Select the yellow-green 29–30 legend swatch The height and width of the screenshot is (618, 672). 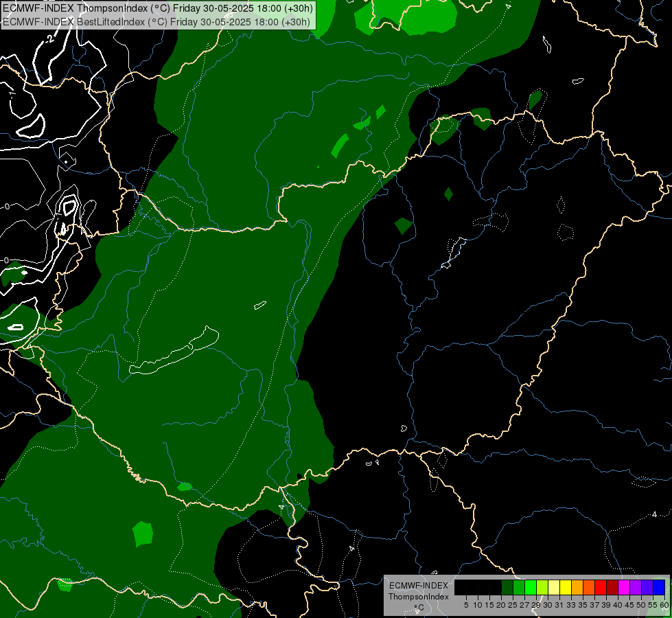pos(542,587)
